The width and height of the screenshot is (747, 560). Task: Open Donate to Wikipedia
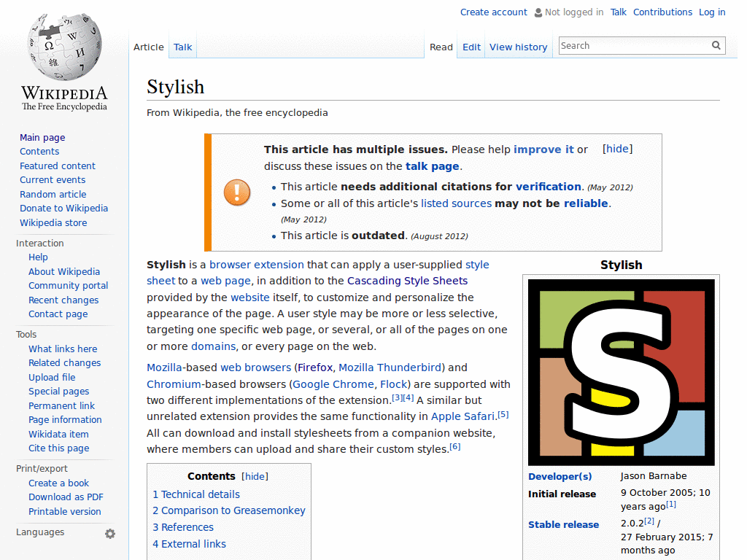64,209
